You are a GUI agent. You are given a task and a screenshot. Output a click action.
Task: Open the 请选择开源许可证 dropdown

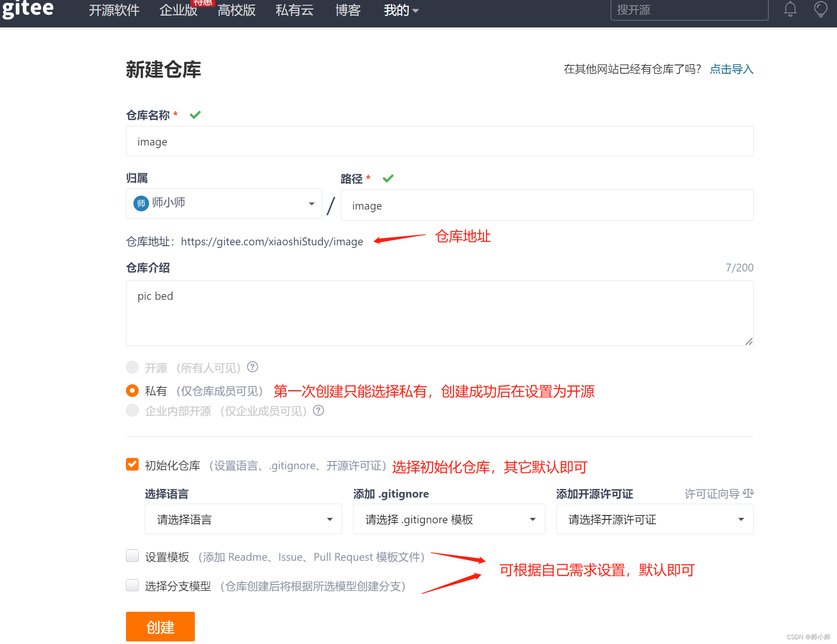point(654,519)
